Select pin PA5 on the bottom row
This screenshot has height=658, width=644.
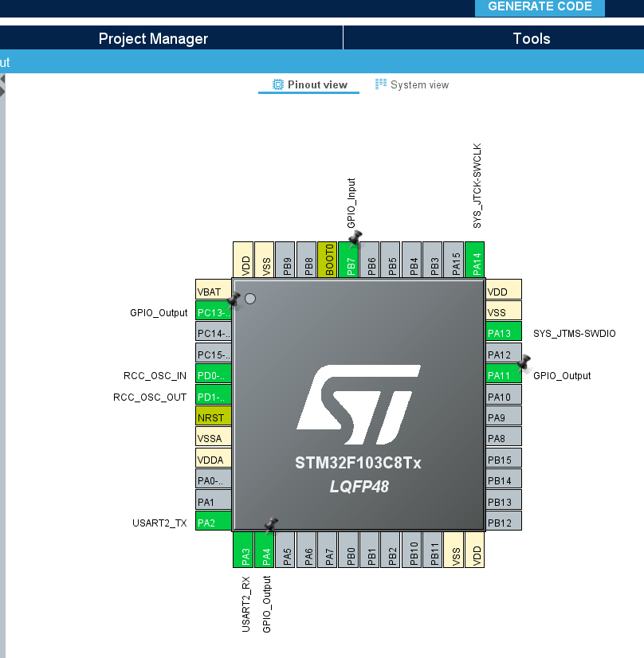coord(285,550)
